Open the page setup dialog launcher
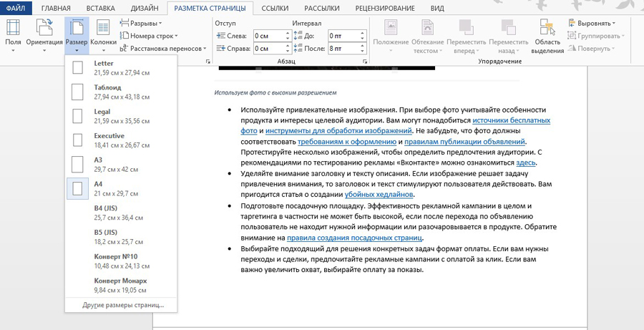Image resolution: width=644 pixels, height=330 pixels. tap(208, 62)
